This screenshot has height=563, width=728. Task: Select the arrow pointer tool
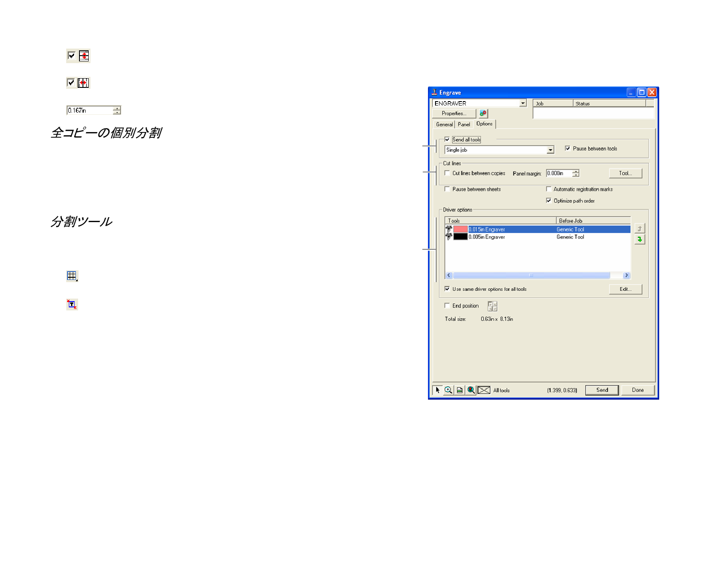point(437,390)
